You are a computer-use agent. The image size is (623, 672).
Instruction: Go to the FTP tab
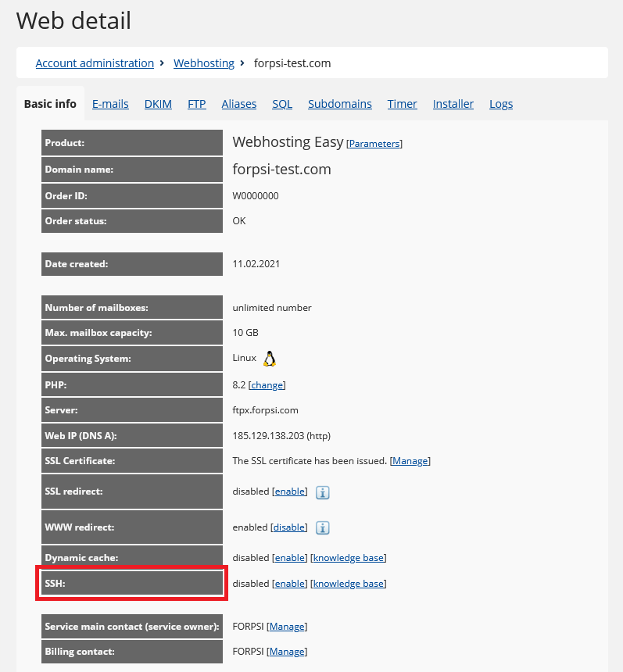point(197,104)
